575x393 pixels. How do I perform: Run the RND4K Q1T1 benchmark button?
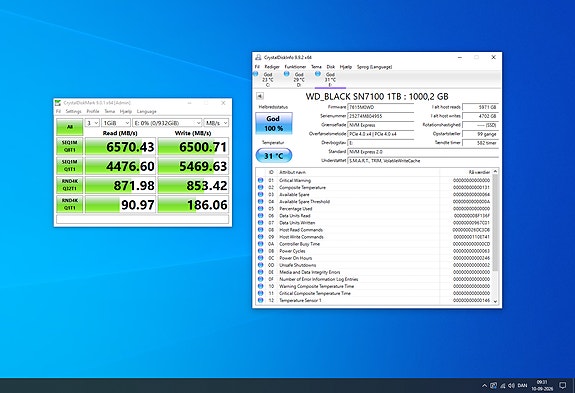tap(70, 204)
